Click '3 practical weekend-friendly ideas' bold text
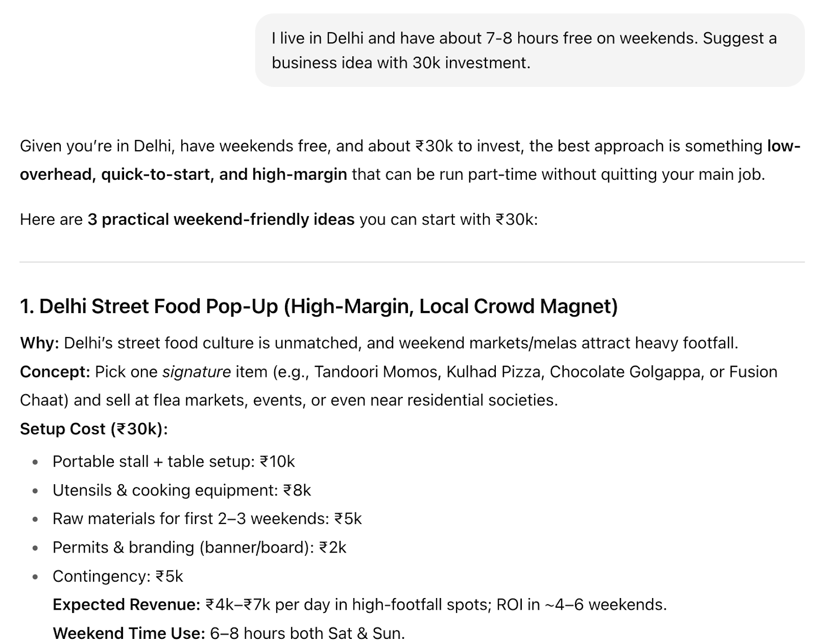The image size is (817, 644). pyautogui.click(x=221, y=220)
